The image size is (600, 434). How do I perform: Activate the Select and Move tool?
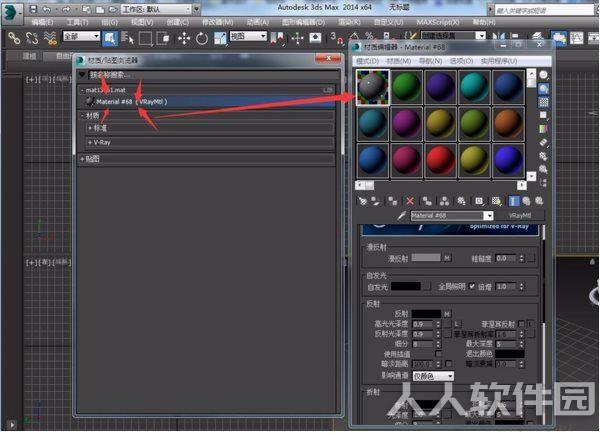click(x=184, y=38)
